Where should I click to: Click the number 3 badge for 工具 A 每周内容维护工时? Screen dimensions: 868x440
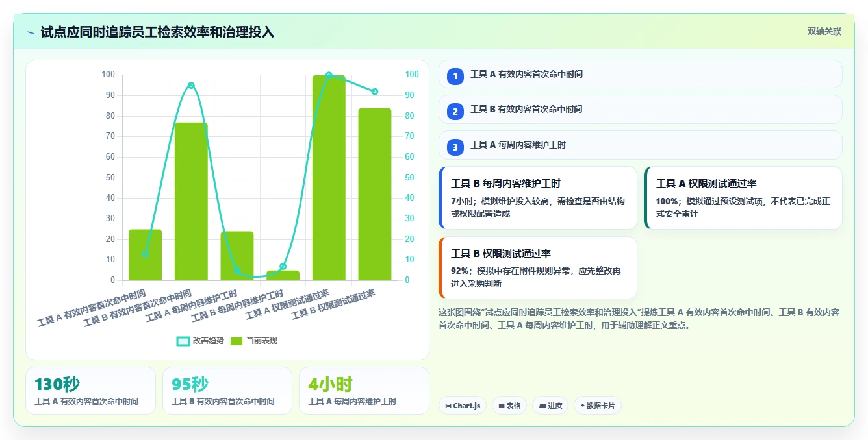coord(455,147)
